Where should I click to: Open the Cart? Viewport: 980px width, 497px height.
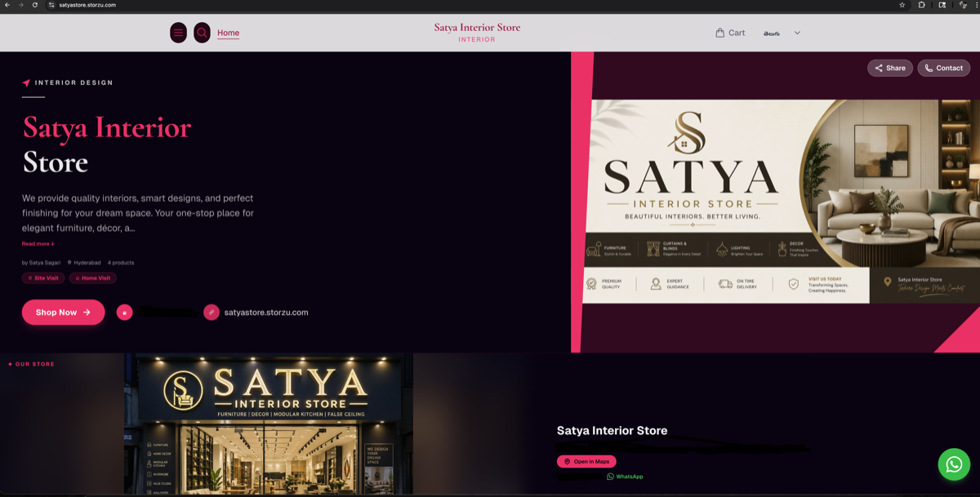[730, 33]
